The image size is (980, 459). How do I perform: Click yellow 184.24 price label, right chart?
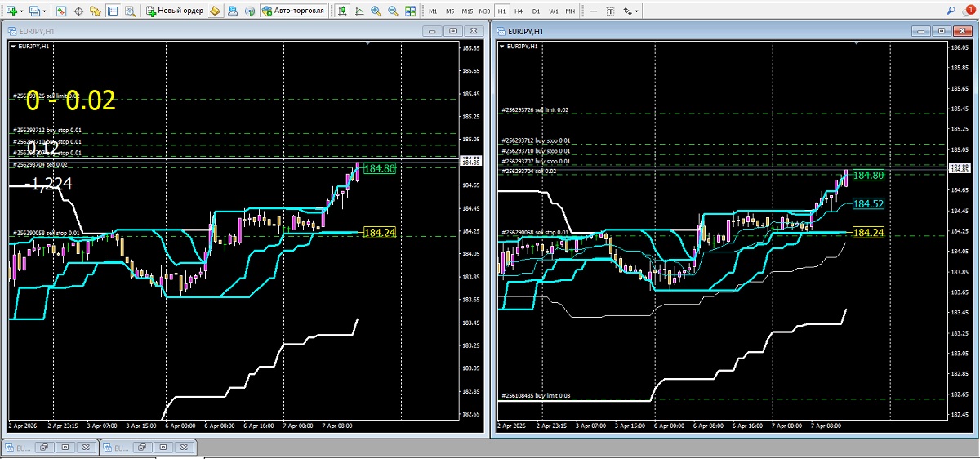click(x=868, y=233)
